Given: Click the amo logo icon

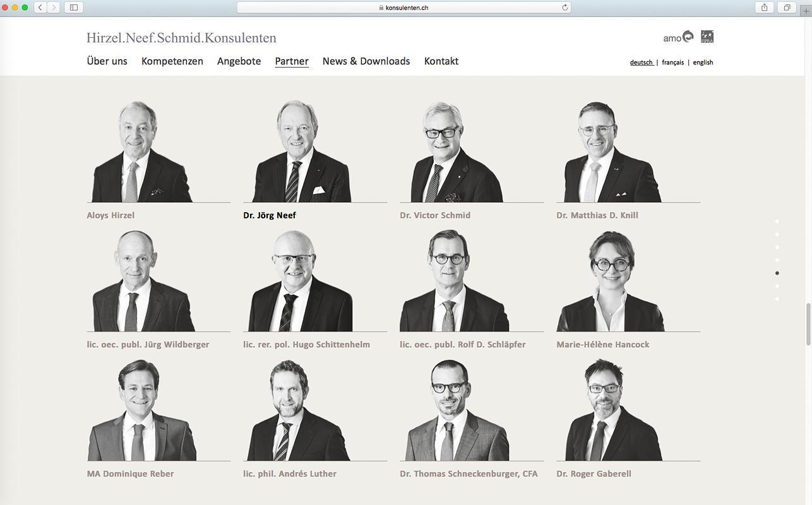Looking at the screenshot, I should coord(678,37).
